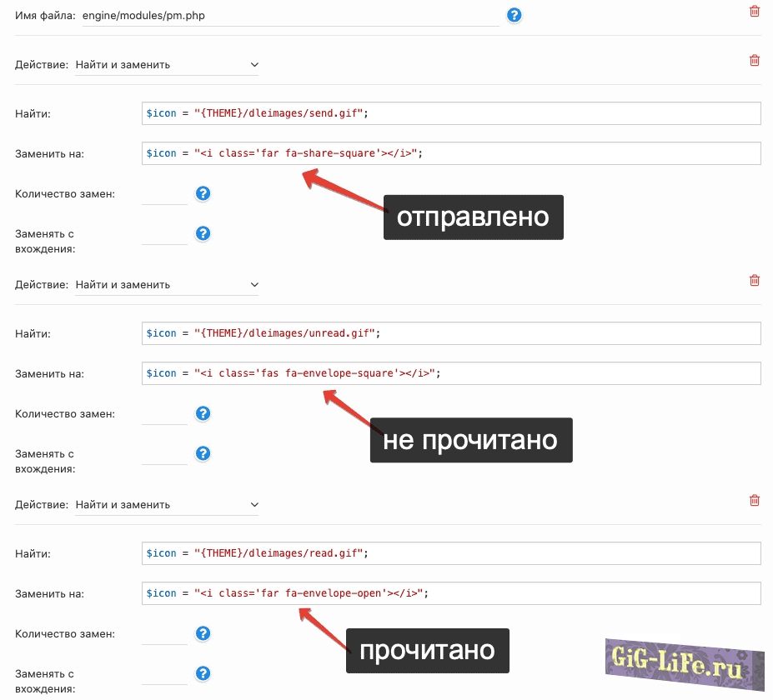Click 'Заменять с вхождения' help icon in unread.gif block
This screenshot has height=700, width=773.
point(203,454)
